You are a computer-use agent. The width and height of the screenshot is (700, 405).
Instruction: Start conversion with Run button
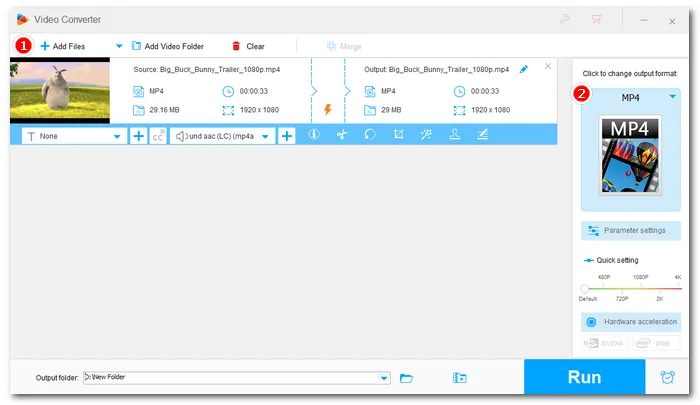click(584, 377)
